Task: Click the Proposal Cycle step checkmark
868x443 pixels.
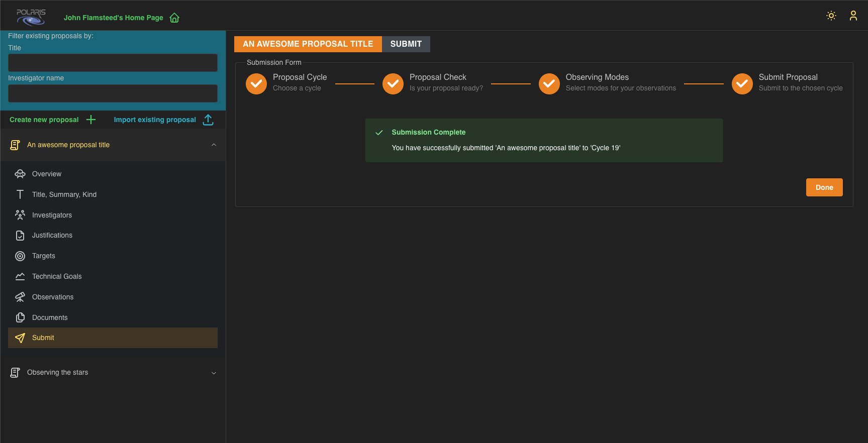Action: (256, 83)
